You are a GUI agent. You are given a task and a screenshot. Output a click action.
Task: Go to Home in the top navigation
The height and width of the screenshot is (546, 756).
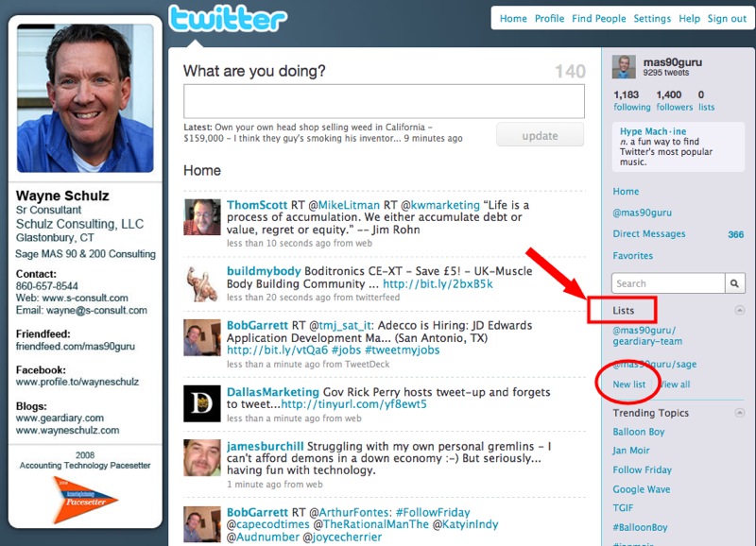tap(513, 19)
